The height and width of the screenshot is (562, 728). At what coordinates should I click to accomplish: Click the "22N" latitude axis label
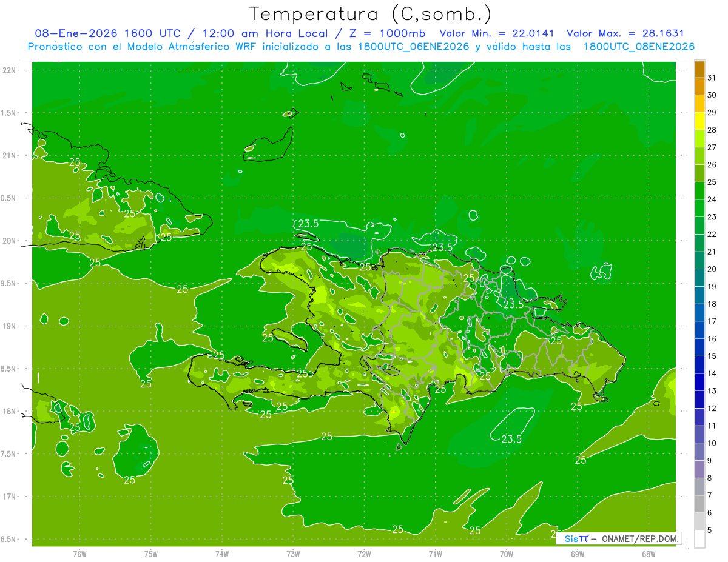pyautogui.click(x=8, y=70)
